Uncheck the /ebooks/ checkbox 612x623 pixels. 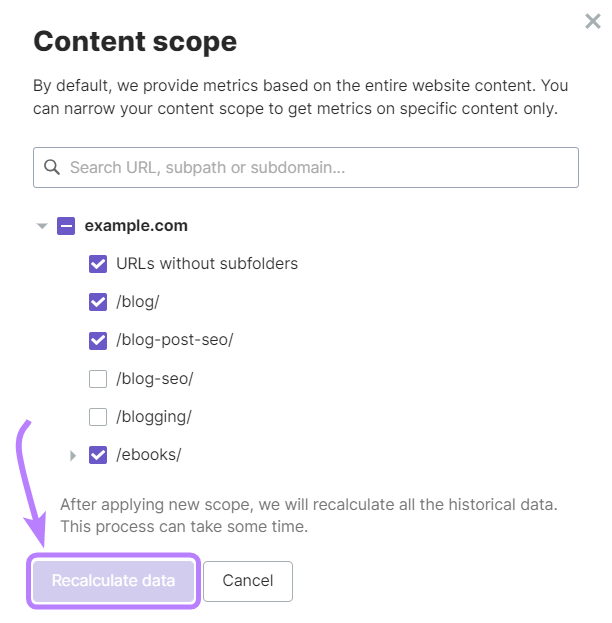98,455
